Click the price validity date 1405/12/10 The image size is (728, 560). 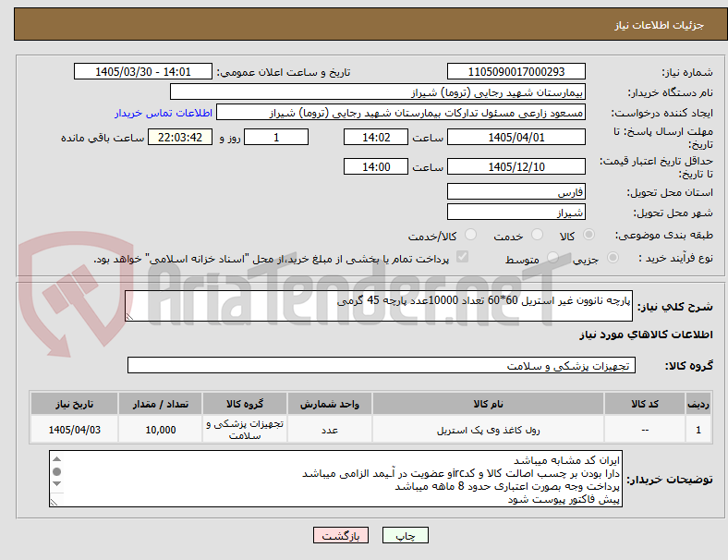click(516, 166)
